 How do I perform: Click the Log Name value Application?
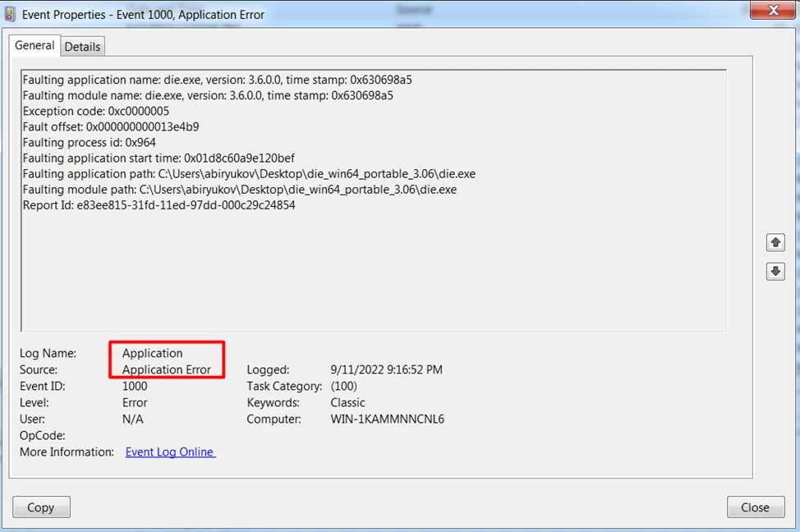[151, 353]
